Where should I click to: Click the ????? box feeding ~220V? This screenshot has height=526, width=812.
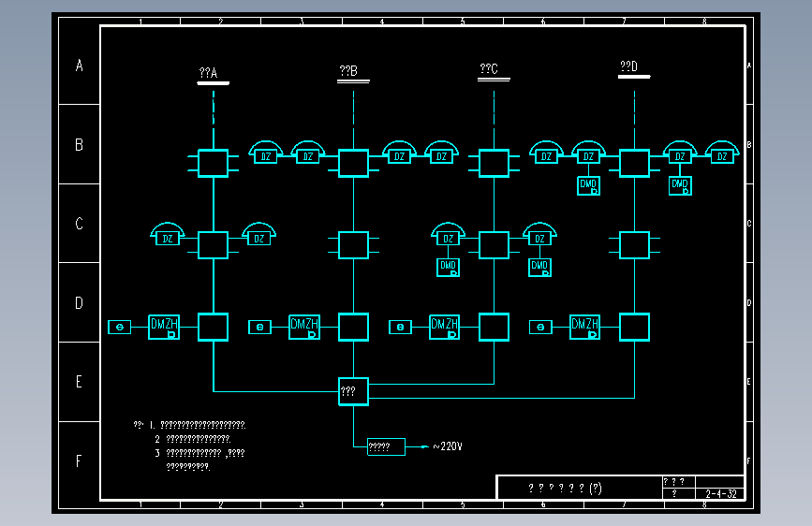(386, 446)
